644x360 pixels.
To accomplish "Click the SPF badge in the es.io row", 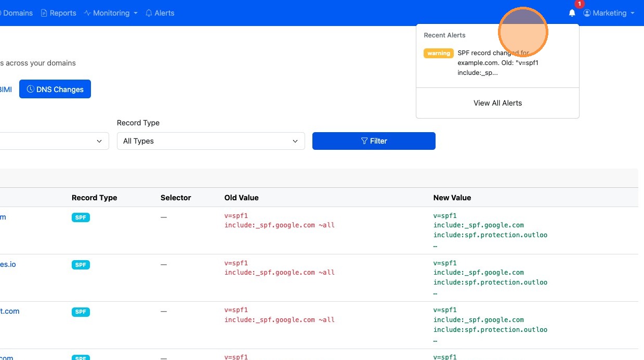I will (81, 265).
